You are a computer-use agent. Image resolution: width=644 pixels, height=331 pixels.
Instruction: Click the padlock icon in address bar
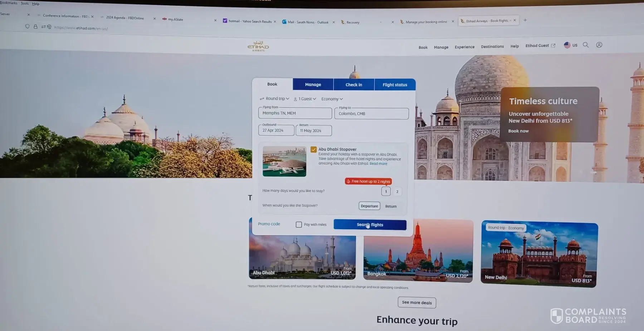pos(35,26)
